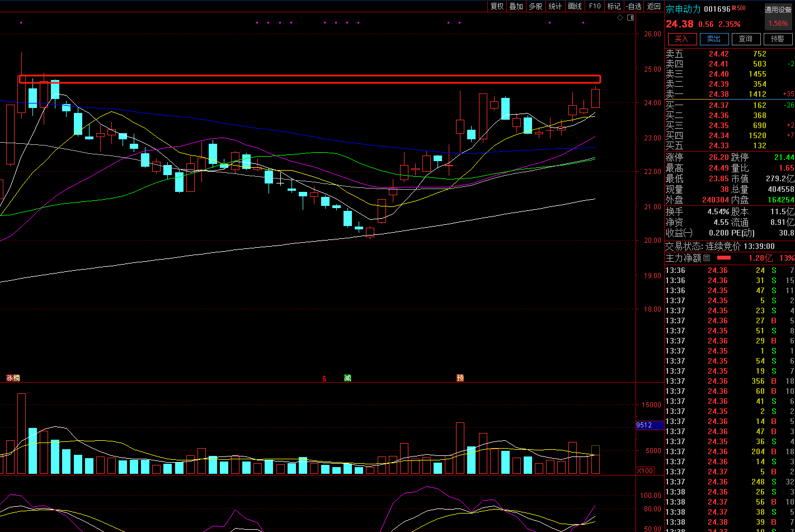Open the 主力净额 detail list icon
The height and width of the screenshot is (532, 795).
707,258
